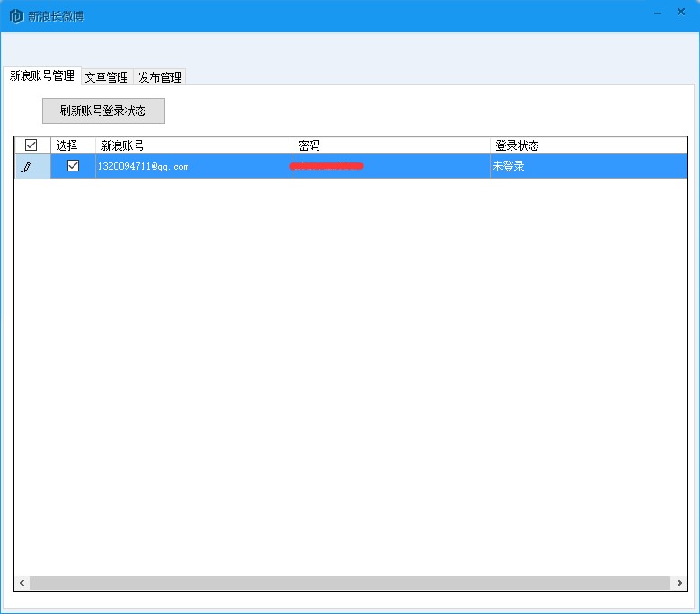Click the 密码 column header

391,145
